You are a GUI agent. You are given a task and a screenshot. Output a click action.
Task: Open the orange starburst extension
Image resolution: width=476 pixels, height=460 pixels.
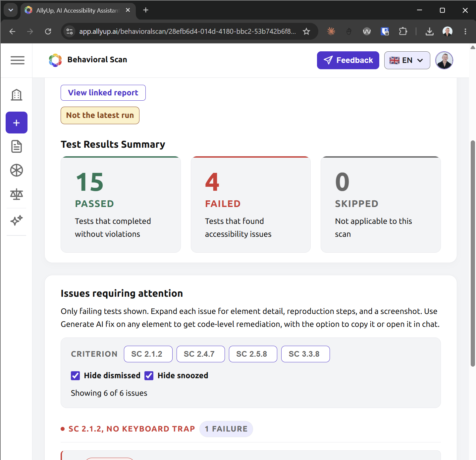331,31
